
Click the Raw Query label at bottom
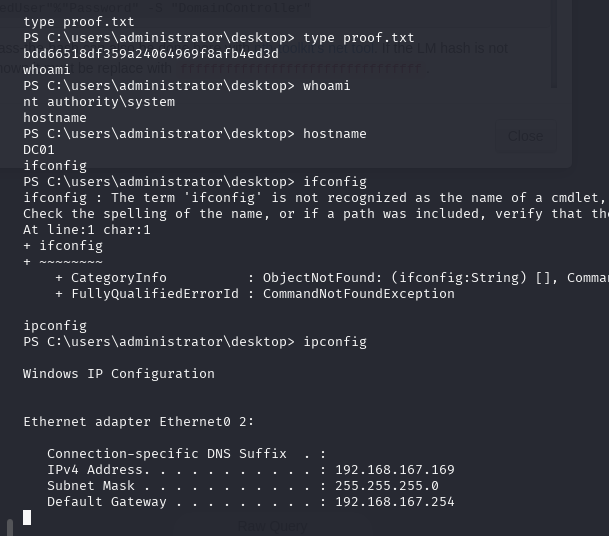[272, 527]
